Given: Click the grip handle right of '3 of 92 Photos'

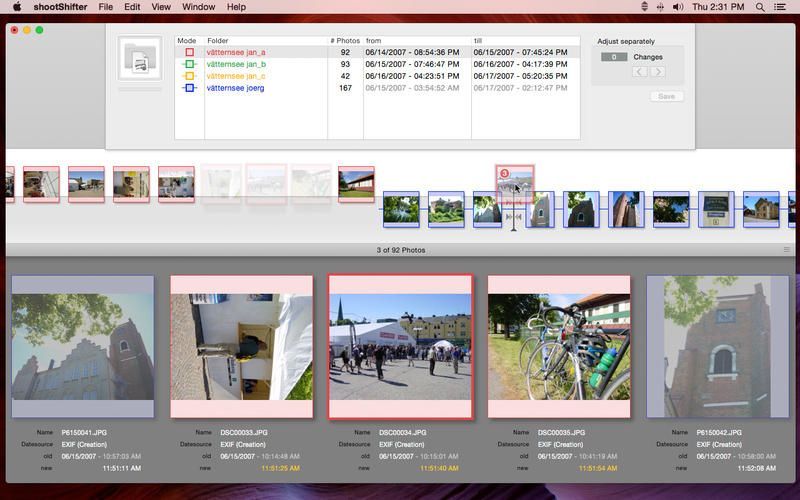Looking at the screenshot, I should [x=787, y=249].
